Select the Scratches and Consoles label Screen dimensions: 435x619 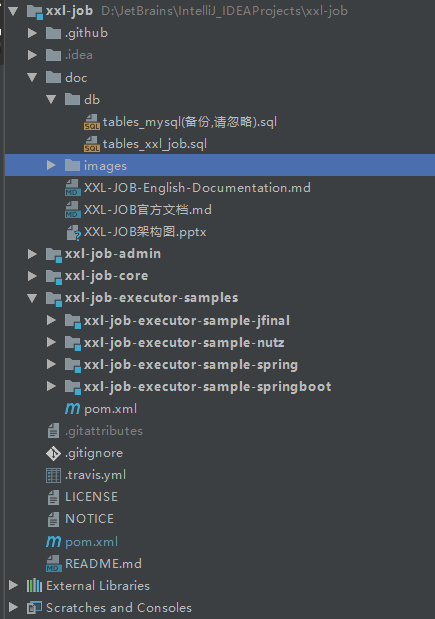click(119, 608)
